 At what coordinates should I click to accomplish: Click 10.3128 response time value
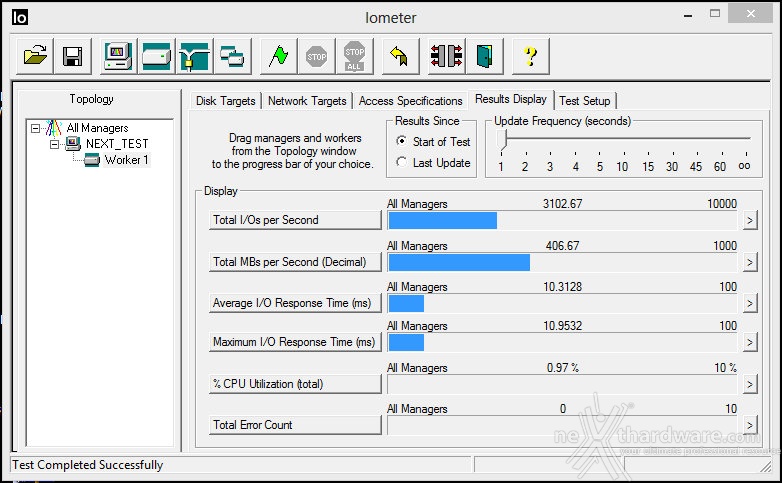coord(562,287)
